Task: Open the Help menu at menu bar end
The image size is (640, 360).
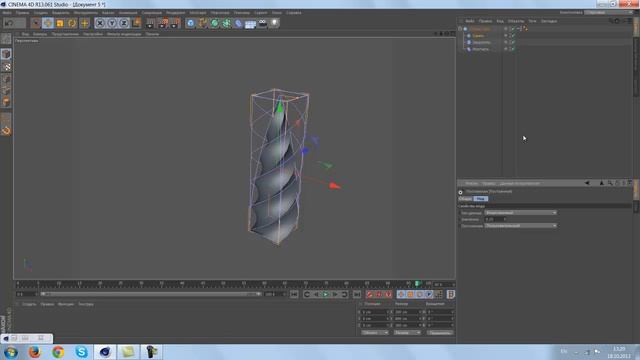Action: coord(293,13)
